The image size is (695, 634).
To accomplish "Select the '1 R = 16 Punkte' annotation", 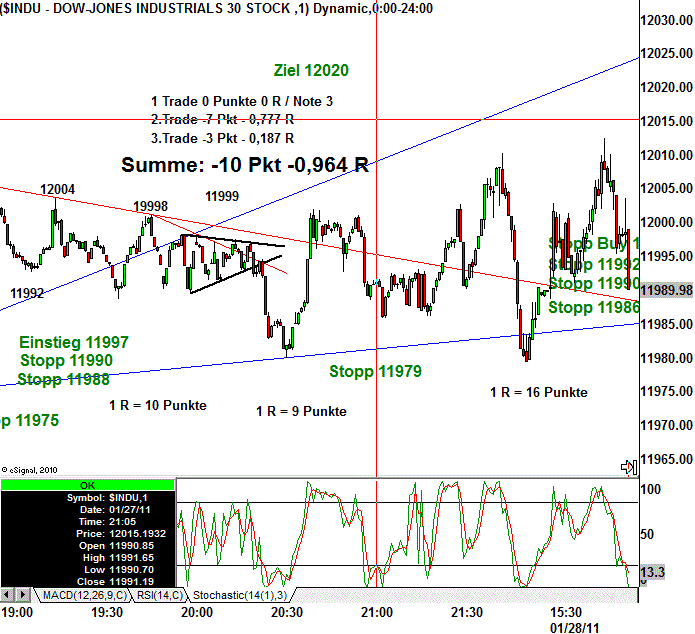I will [x=538, y=393].
